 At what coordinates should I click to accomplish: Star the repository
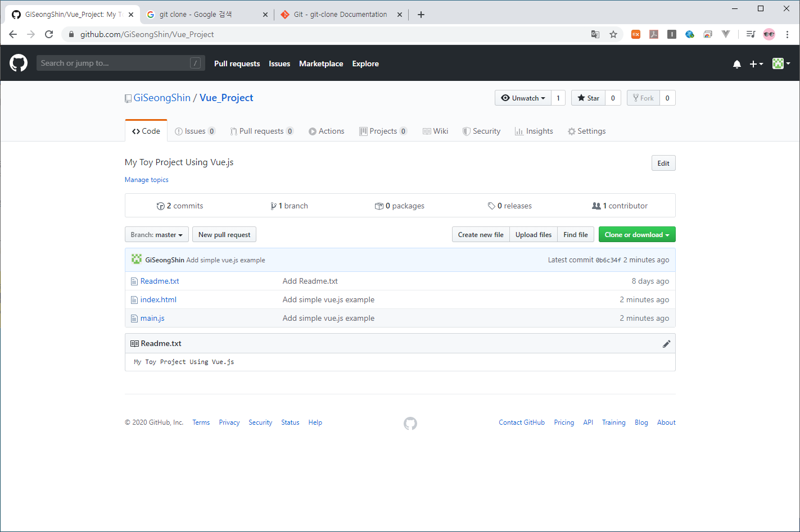588,98
